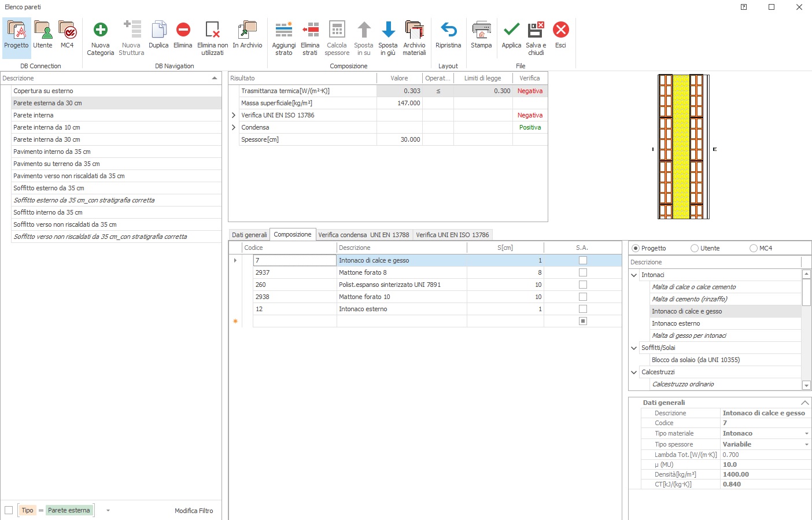Click the Elimina strati icon

pyautogui.click(x=310, y=30)
